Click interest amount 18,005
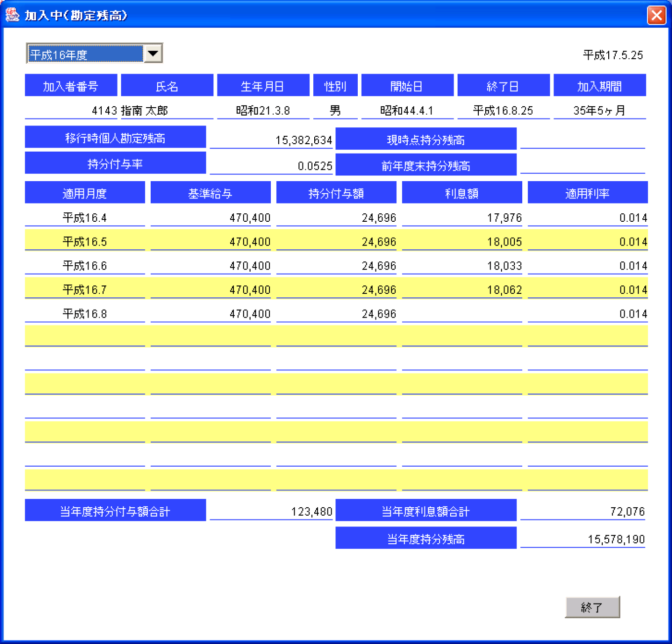 point(504,242)
